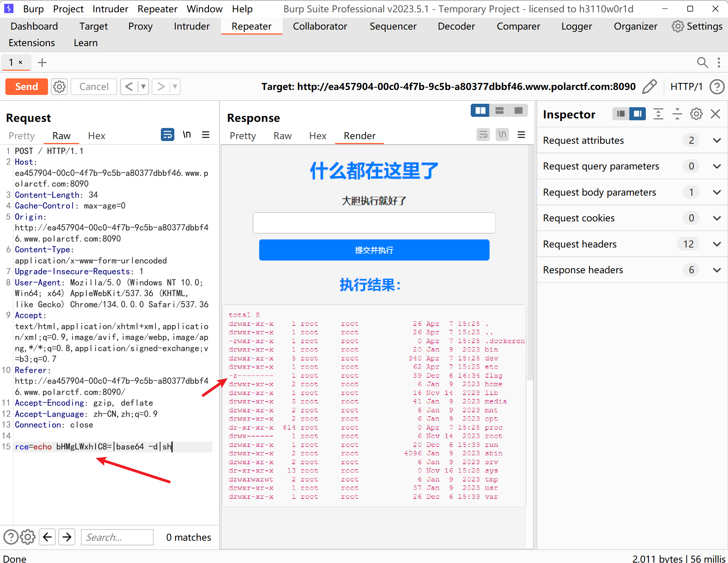Image resolution: width=728 pixels, height=563 pixels.
Task: Open back history dropdown arrow
Action: pyautogui.click(x=143, y=86)
